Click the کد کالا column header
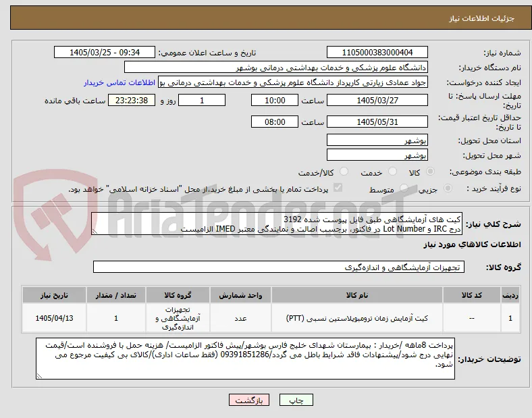This screenshot has width=532, height=418. tap(472, 296)
